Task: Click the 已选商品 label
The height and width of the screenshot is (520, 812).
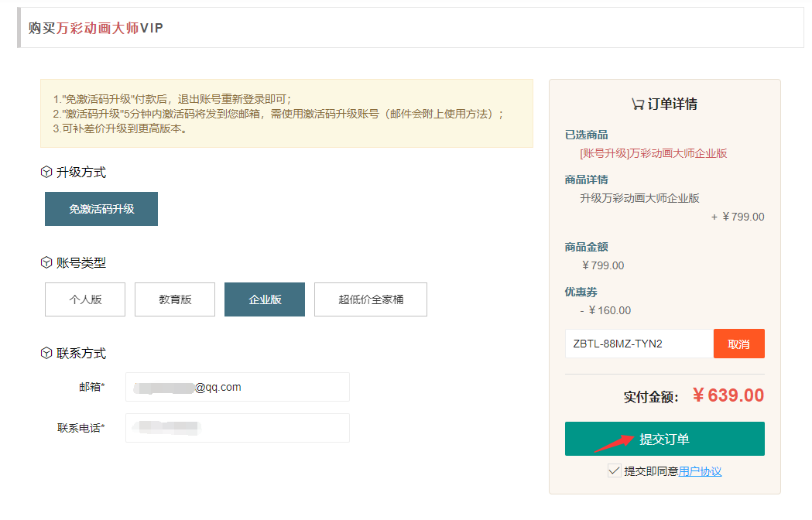Action: (586, 135)
